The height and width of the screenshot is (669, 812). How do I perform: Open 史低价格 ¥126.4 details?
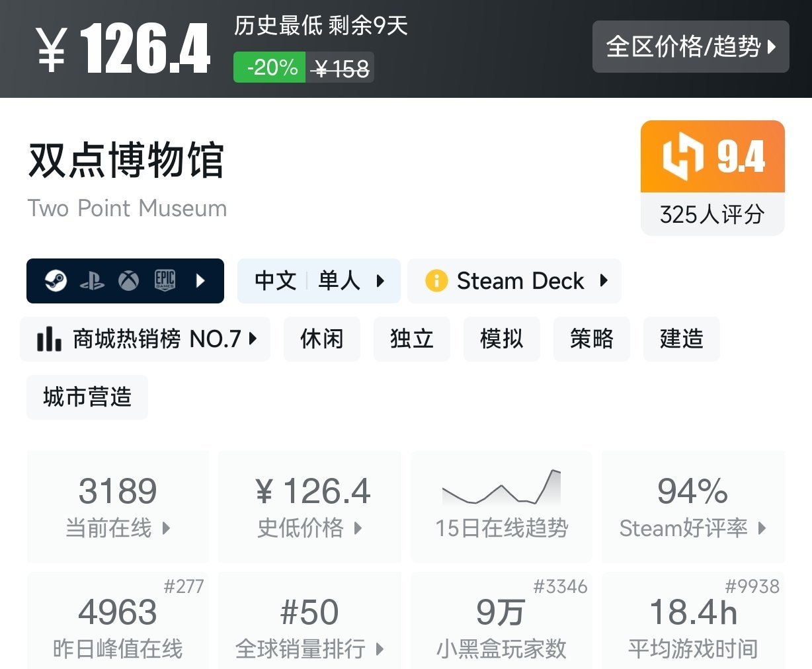pos(309,507)
